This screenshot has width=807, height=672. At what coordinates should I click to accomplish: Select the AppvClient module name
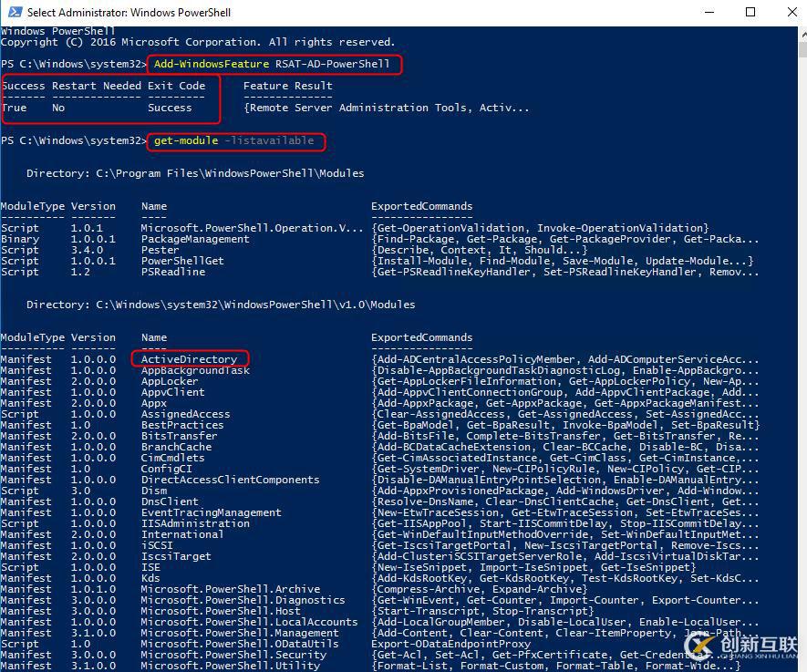(172, 392)
